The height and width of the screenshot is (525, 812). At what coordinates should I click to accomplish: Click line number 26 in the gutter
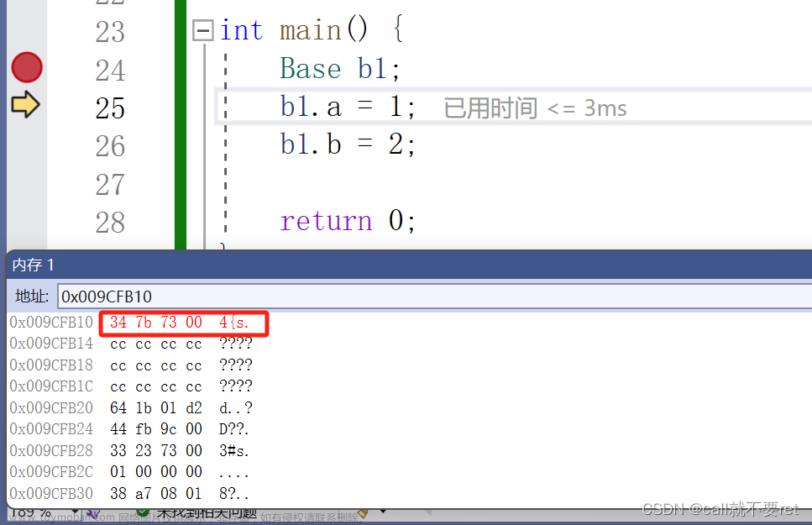coord(110,146)
